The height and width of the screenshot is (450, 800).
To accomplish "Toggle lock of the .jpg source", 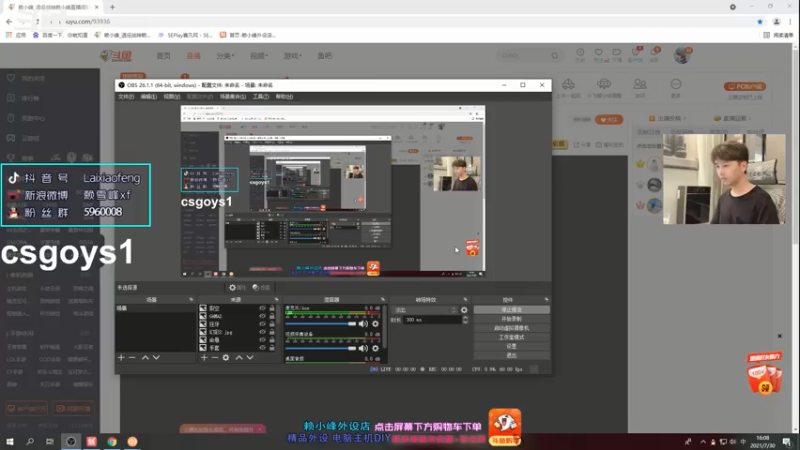I will click(x=271, y=332).
